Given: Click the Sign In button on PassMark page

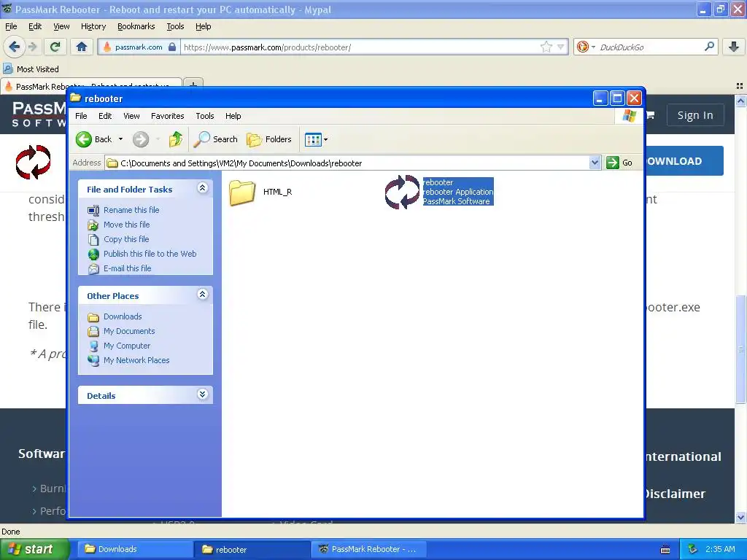Looking at the screenshot, I should (695, 115).
